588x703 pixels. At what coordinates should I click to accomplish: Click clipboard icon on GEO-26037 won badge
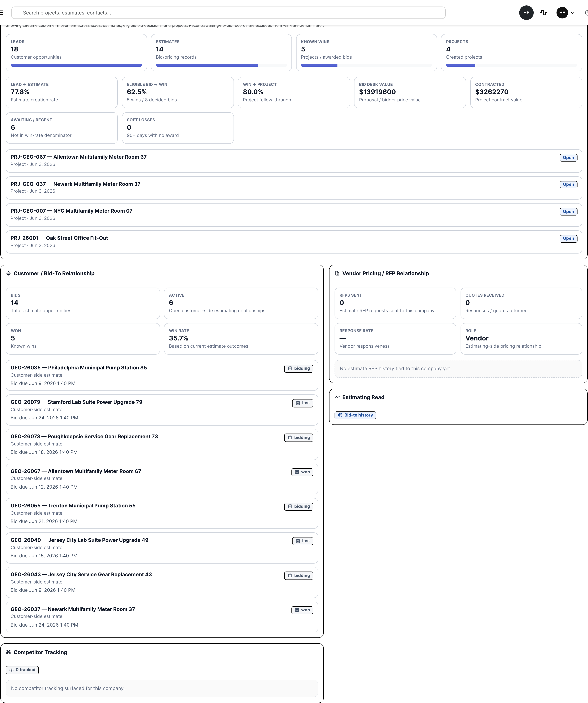[297, 610]
